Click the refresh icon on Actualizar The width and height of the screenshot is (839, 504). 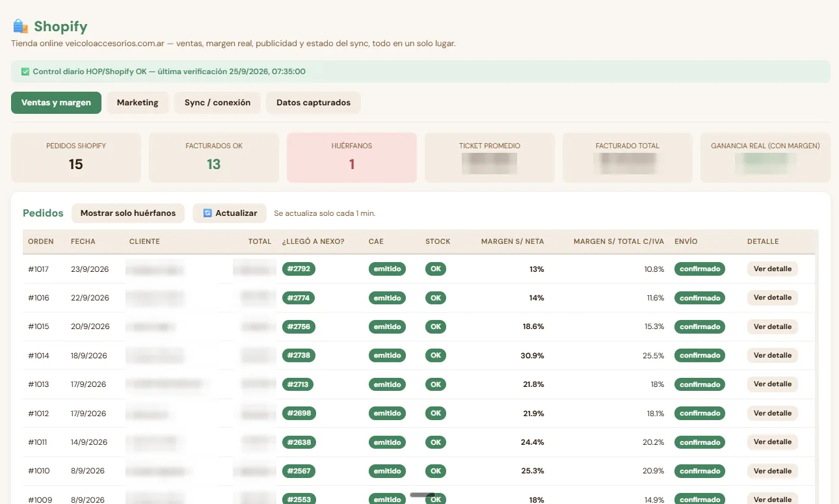[207, 213]
